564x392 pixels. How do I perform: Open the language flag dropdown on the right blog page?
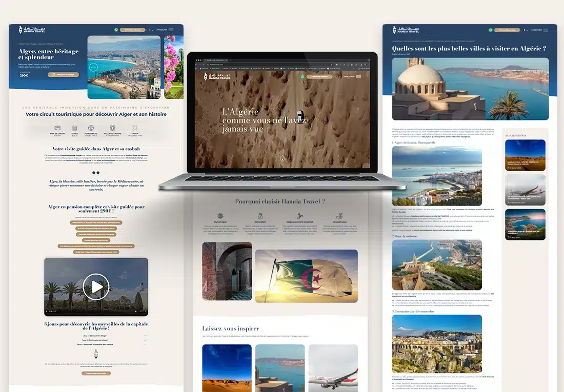[526, 30]
